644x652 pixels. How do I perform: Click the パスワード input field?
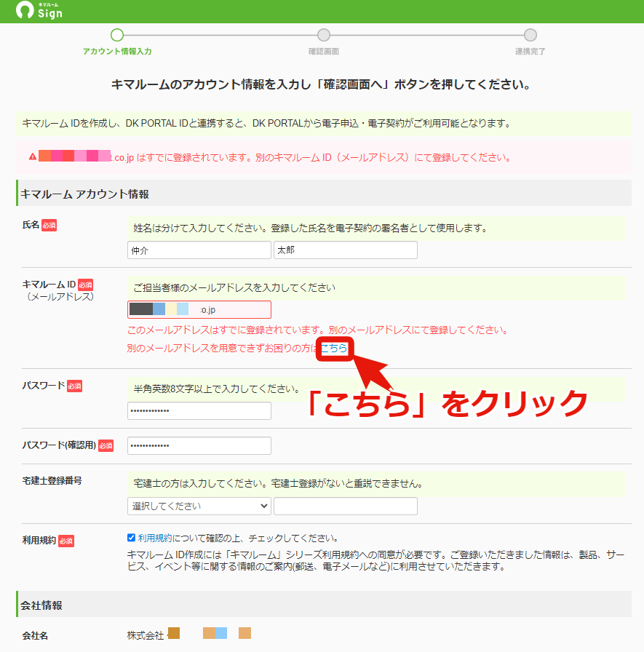click(x=199, y=411)
